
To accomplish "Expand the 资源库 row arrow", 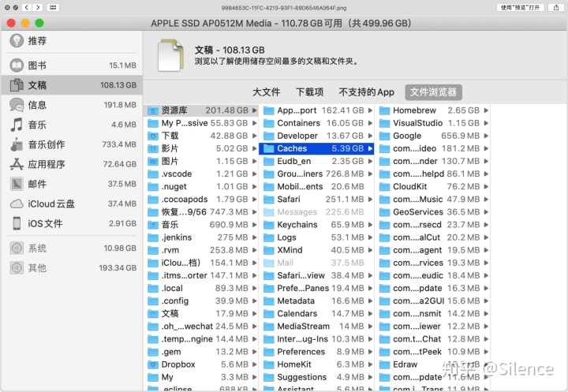I will coord(255,110).
